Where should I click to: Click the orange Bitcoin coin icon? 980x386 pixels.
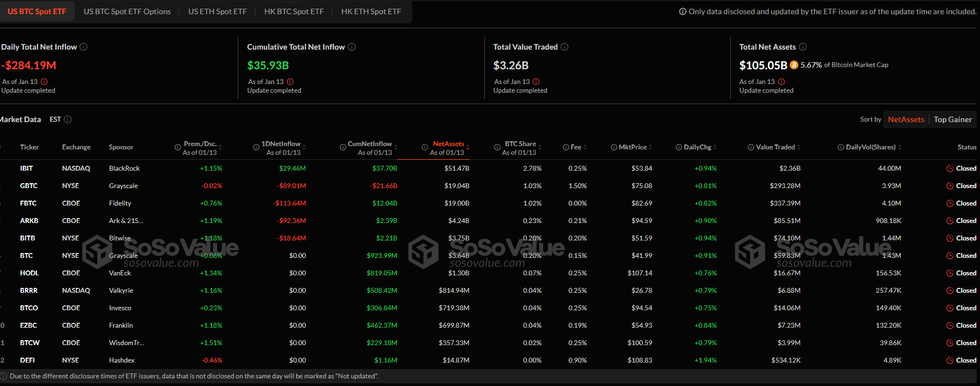coord(794,65)
